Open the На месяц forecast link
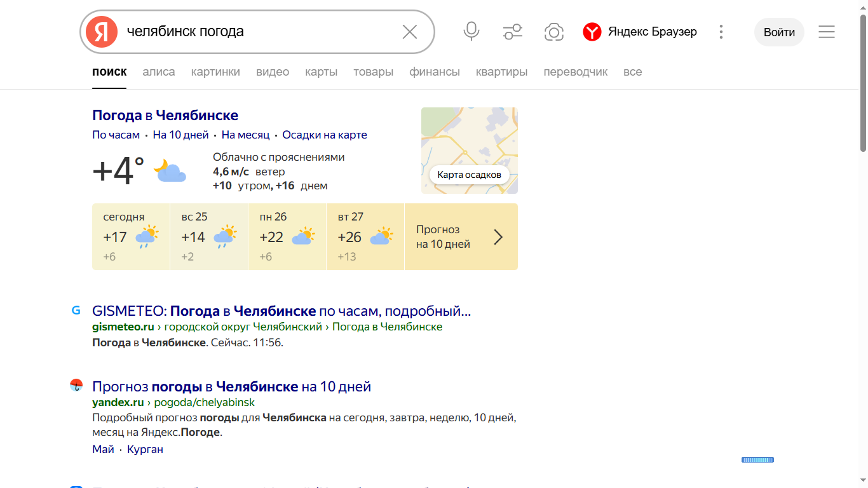 [x=245, y=135]
